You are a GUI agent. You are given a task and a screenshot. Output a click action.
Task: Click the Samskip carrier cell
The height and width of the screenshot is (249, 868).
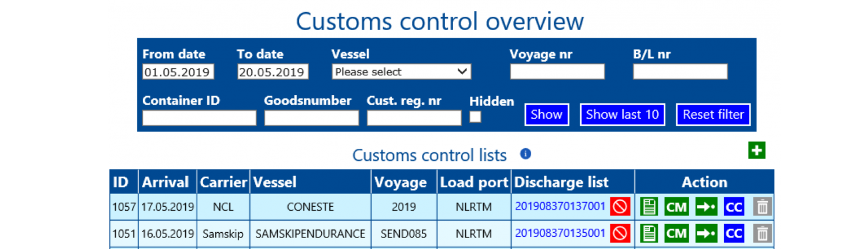coord(223,234)
